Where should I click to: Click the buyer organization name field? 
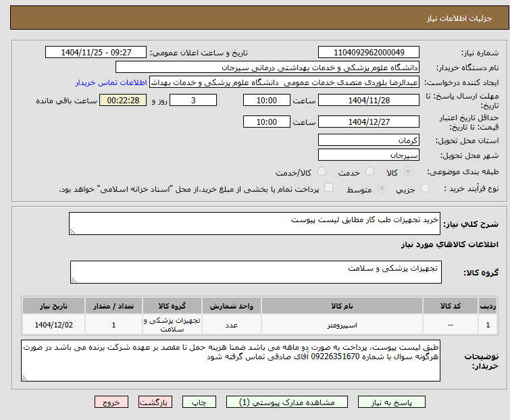click(267, 68)
